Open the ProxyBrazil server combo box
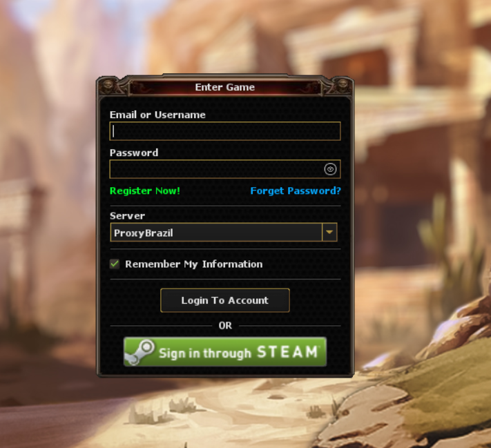491x448 pixels. click(x=224, y=233)
